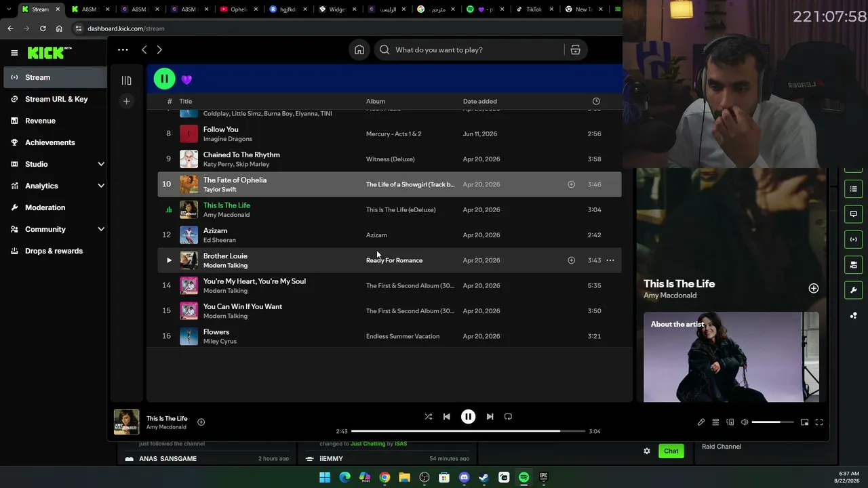This screenshot has width=868, height=488.
Task: Go forward in Spotify navigation
Action: point(159,49)
